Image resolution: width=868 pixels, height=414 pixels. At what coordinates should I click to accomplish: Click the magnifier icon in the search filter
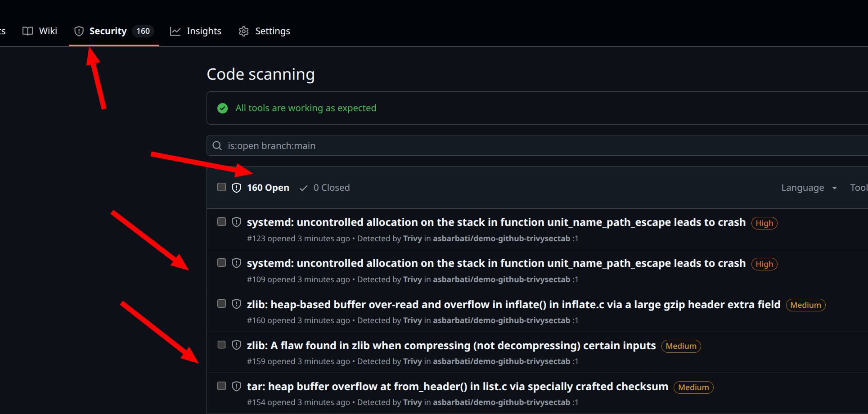pyautogui.click(x=217, y=146)
